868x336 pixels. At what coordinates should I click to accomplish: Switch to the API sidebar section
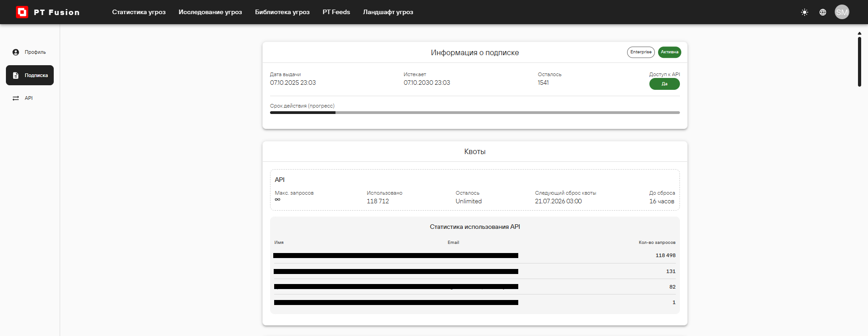[x=30, y=98]
